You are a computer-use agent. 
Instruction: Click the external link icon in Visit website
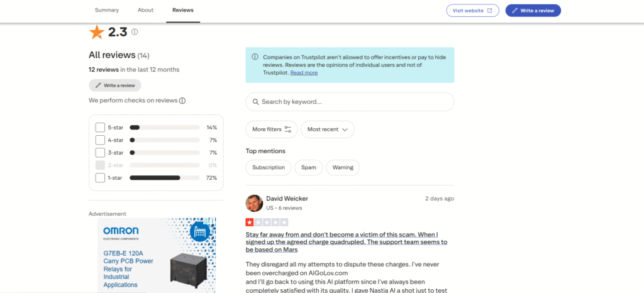coord(489,11)
